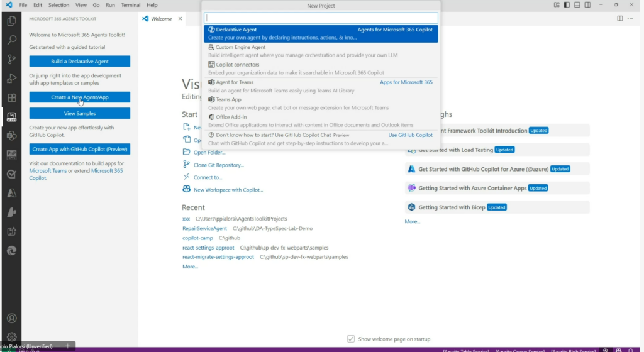The height and width of the screenshot is (352, 644).
Task: Click the Open Folder icon in Start list
Action: [x=186, y=151]
